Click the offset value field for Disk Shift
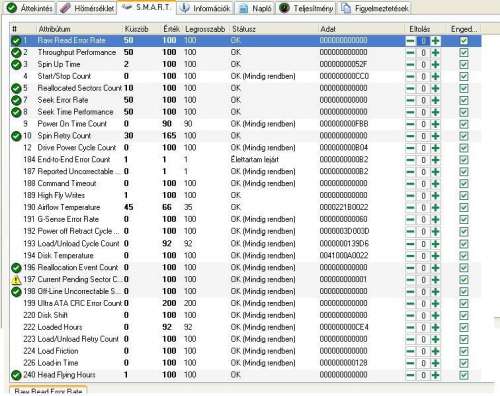The height and width of the screenshot is (396, 500). (423, 315)
